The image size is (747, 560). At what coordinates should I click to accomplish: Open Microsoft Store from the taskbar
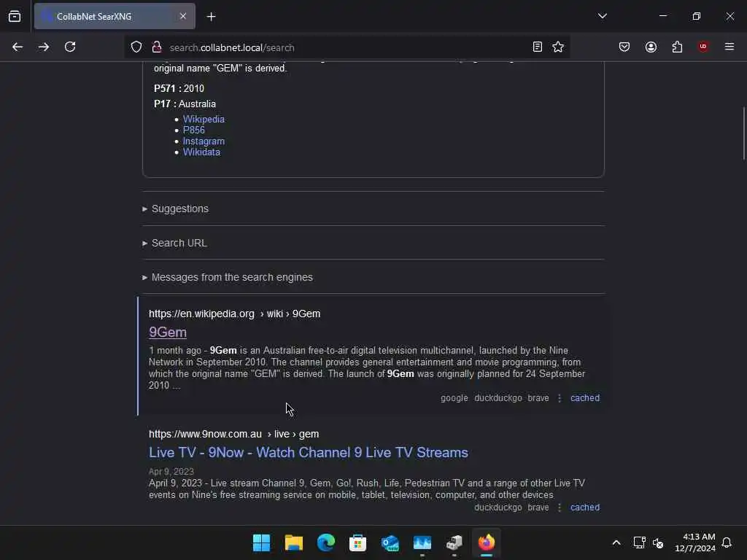357,542
